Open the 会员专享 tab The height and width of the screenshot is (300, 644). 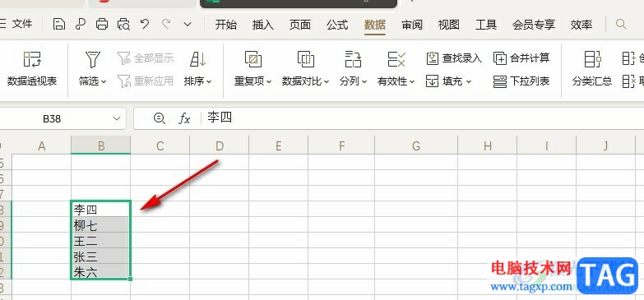[534, 25]
